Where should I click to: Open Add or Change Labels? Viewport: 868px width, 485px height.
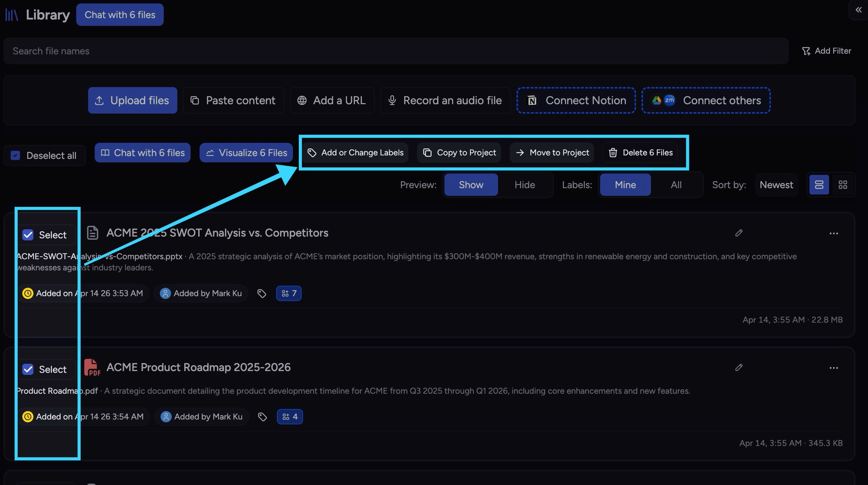pyautogui.click(x=355, y=153)
